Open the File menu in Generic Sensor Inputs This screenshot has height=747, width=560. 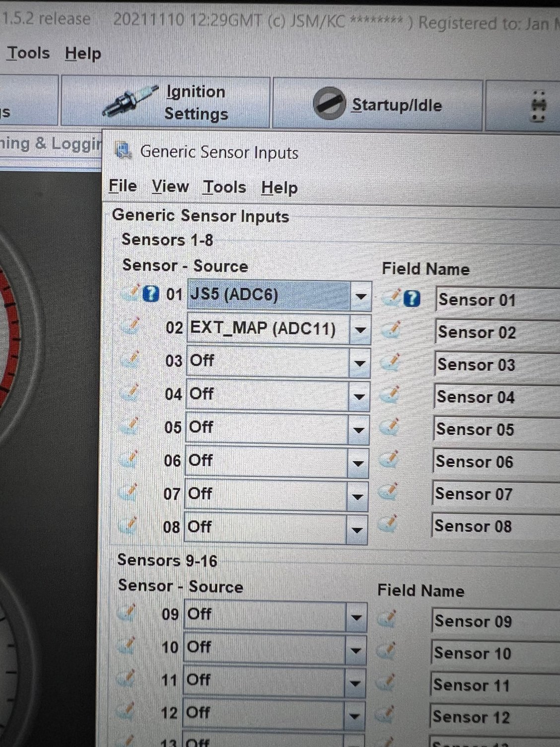[x=123, y=186]
